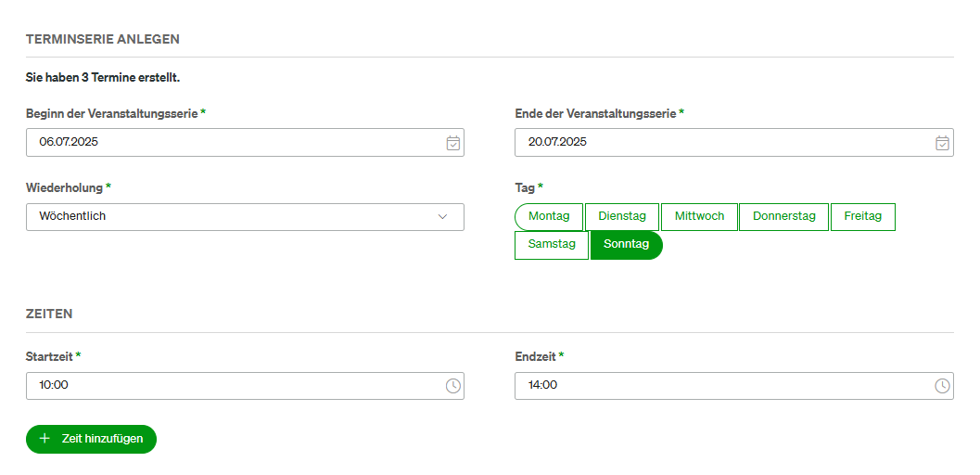Open calendar picker for series end date
The width and height of the screenshot is (980, 475).
[x=942, y=143]
